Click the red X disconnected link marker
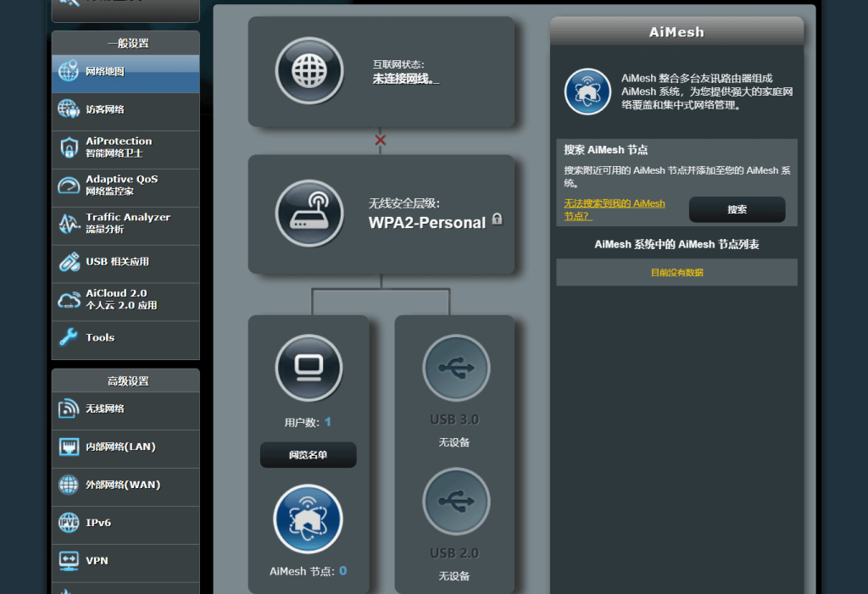 click(381, 140)
